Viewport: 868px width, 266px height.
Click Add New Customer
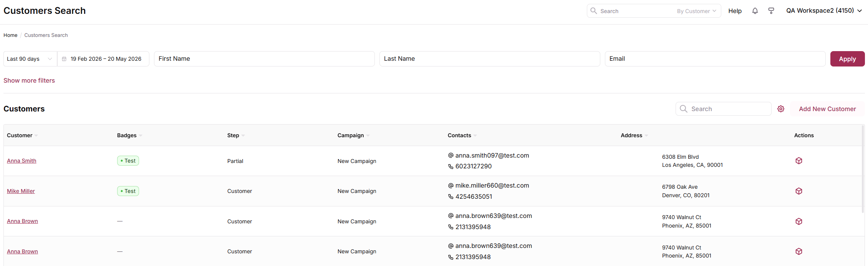pyautogui.click(x=827, y=109)
